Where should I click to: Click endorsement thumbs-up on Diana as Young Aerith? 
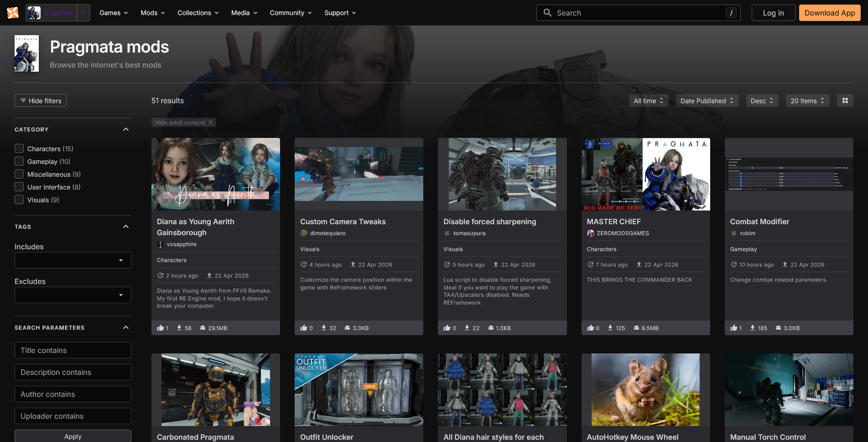tap(160, 328)
